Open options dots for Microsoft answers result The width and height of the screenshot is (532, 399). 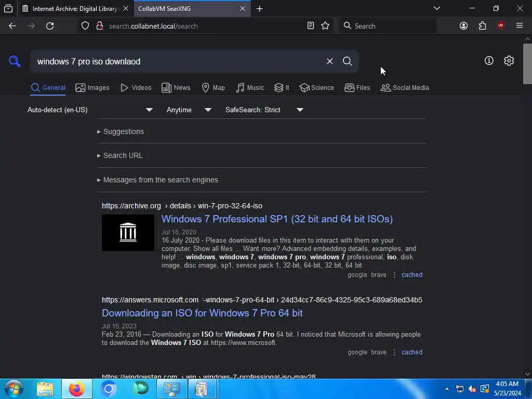(x=394, y=353)
